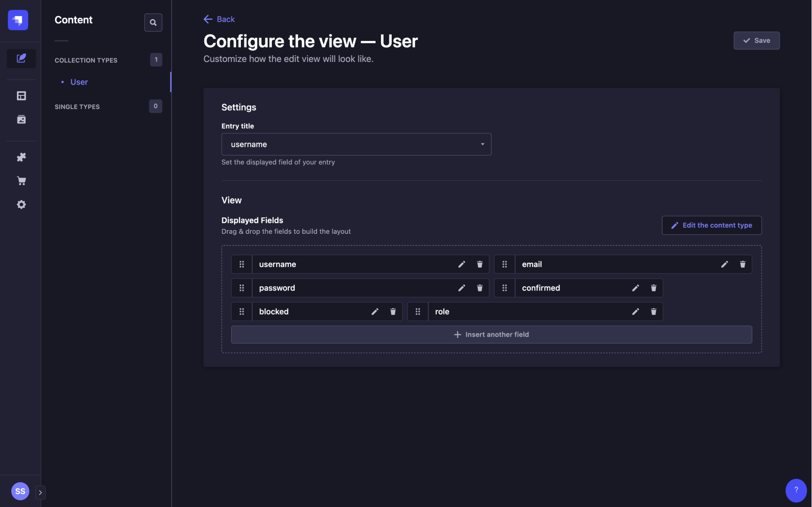Click Insert another field
Viewport: 812px width, 507px height.
tap(491, 334)
